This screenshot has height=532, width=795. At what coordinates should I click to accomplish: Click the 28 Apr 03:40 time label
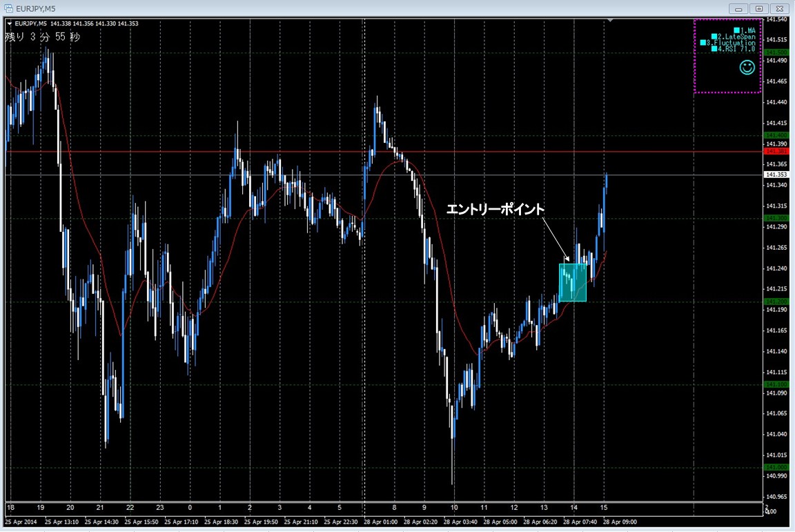[460, 522]
